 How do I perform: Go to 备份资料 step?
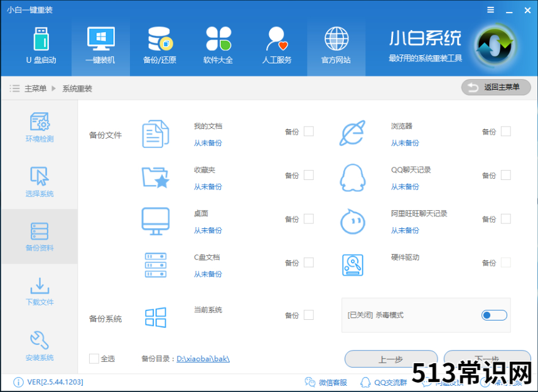coord(40,236)
